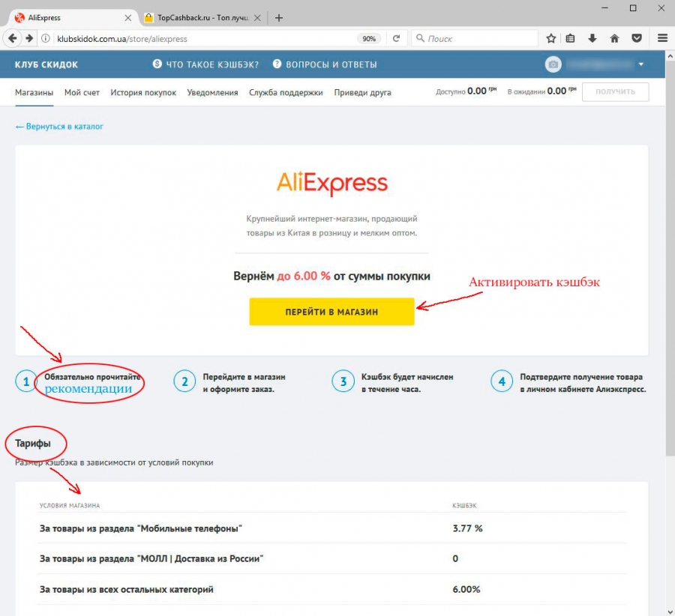Click the Тарифы heading
Viewport: 675px width, 616px height.
coord(33,443)
